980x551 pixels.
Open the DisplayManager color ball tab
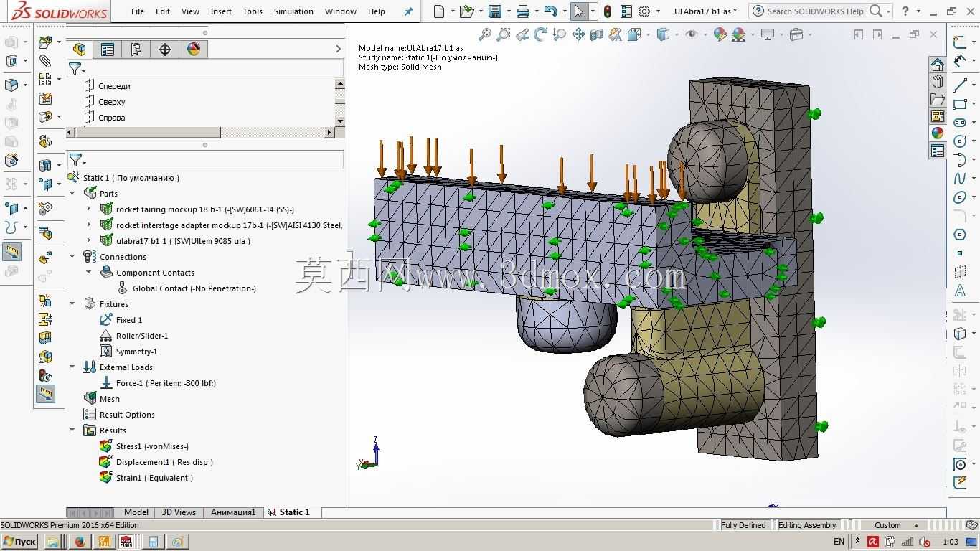(194, 49)
